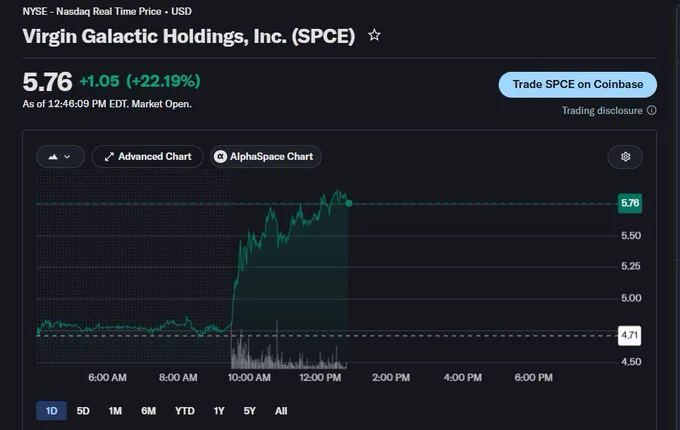
Task: Add SPCE to watchlist with star icon
Action: tap(374, 35)
